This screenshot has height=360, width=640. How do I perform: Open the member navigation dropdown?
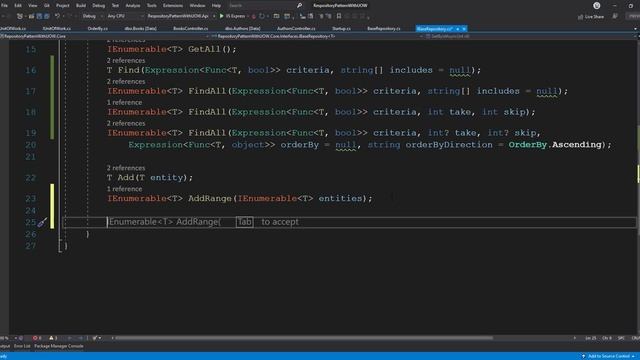click(530, 36)
